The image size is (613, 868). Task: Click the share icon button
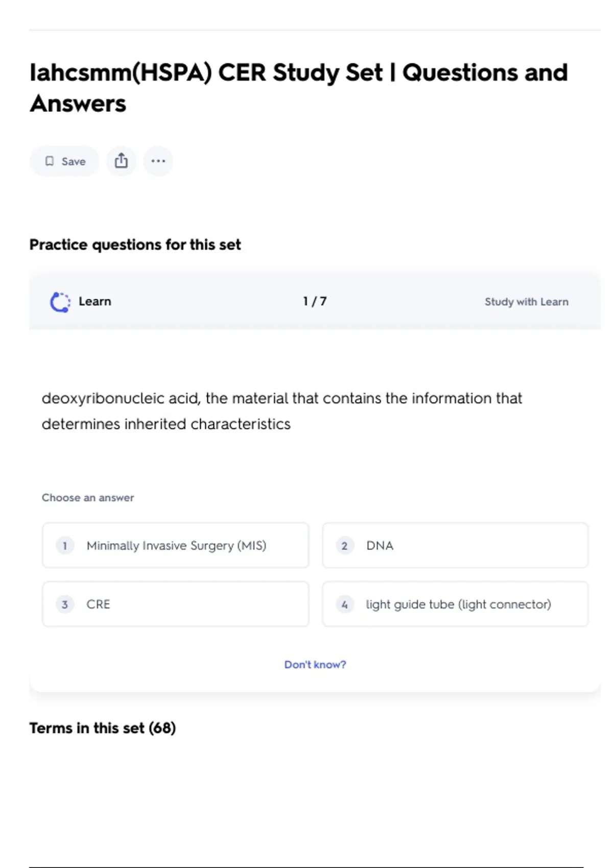point(121,161)
